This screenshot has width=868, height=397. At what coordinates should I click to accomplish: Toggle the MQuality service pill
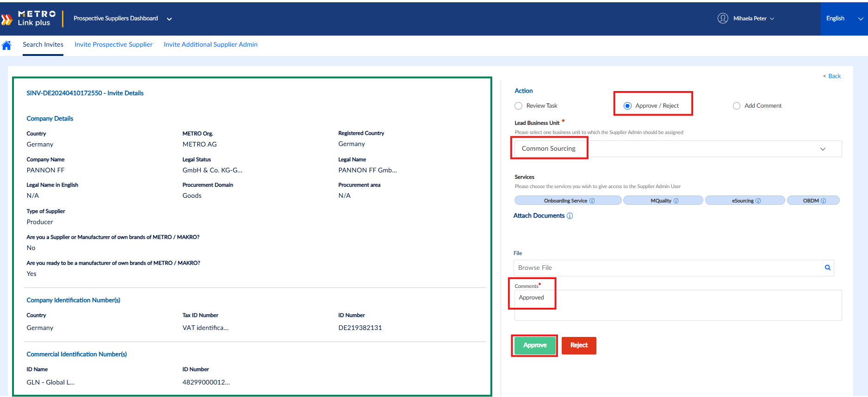663,201
